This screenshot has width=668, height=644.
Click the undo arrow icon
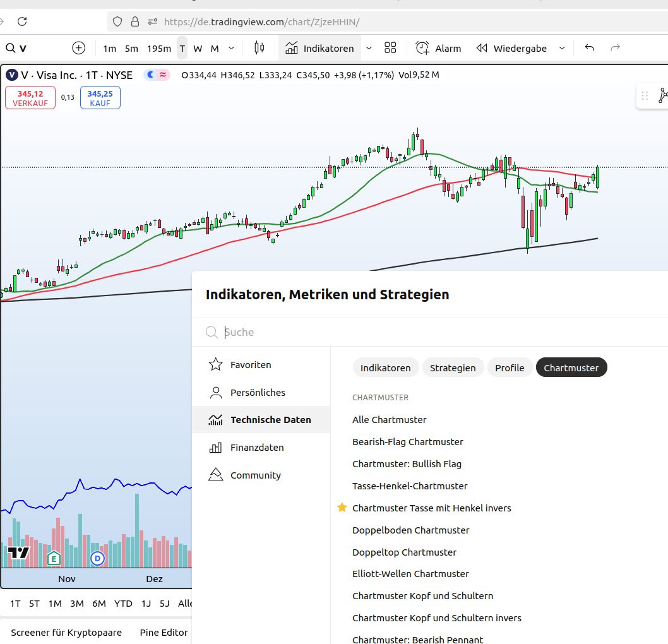pyautogui.click(x=589, y=48)
